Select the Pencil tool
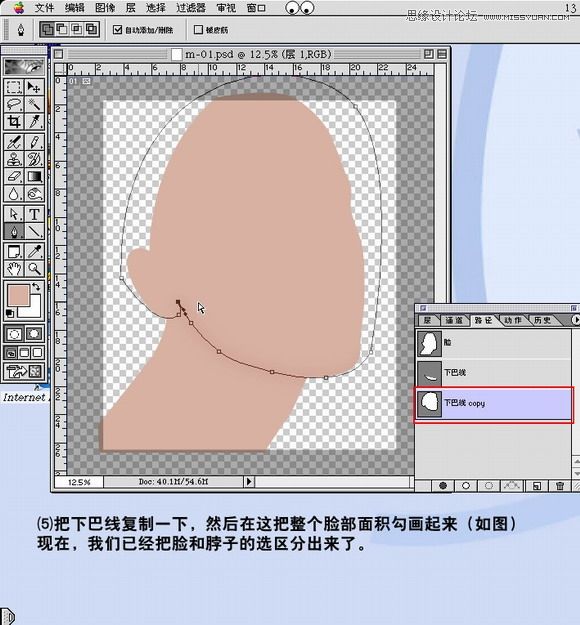This screenshot has width=580, height=625. pyautogui.click(x=34, y=142)
